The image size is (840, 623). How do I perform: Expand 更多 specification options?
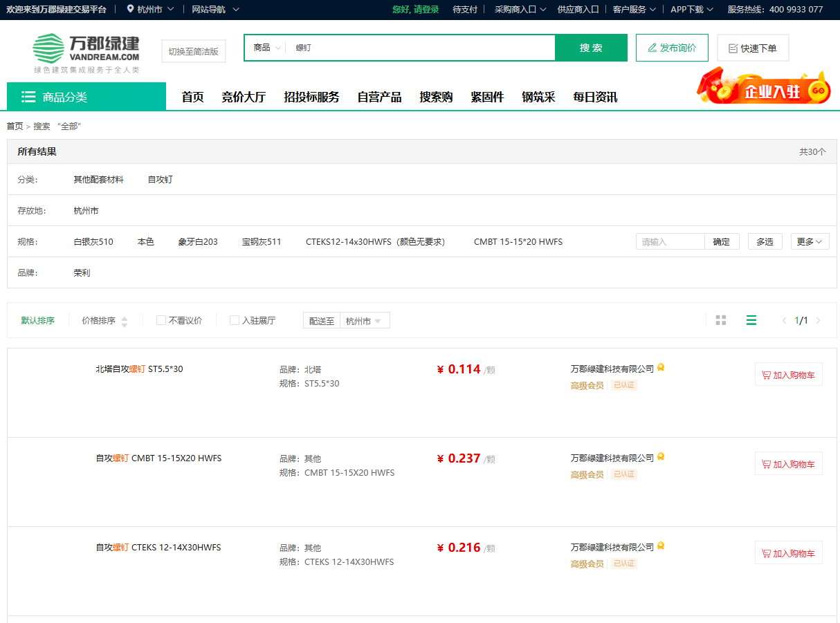click(810, 241)
